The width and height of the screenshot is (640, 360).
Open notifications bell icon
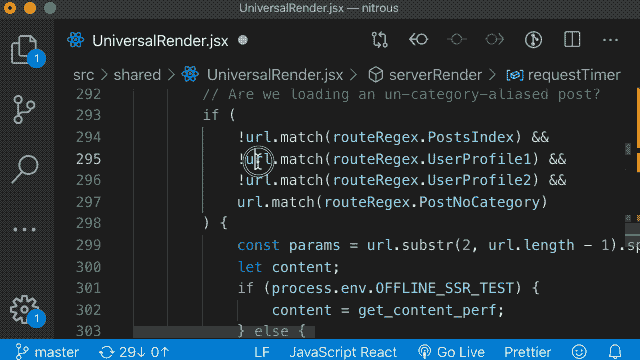coord(615,351)
